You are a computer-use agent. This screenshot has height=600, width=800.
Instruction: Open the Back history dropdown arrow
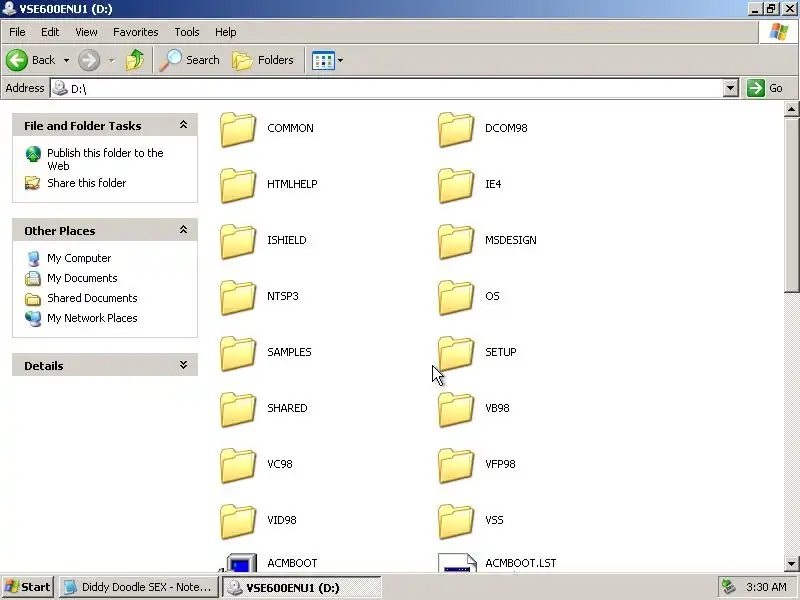click(x=66, y=60)
